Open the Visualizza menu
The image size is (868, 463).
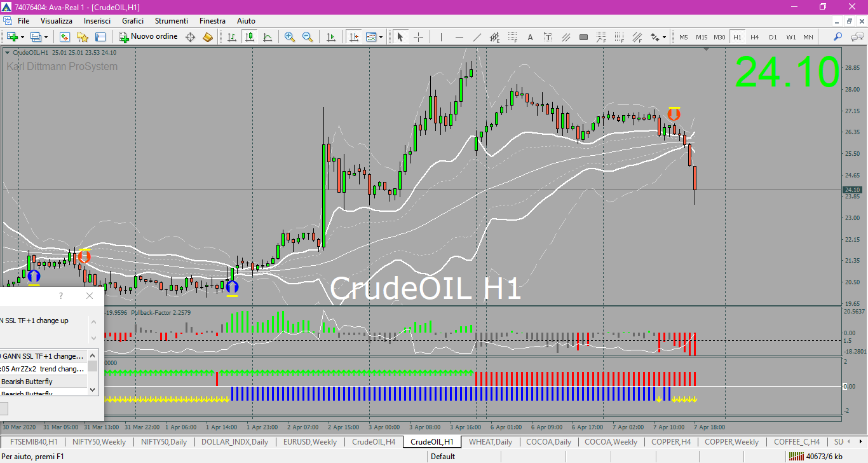click(57, 21)
